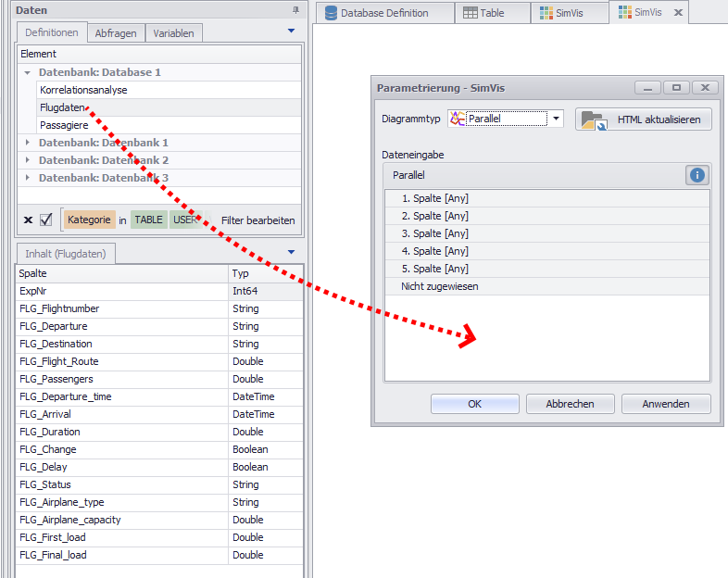Expand the Datenbank: Datenbank 2 node

tap(28, 160)
